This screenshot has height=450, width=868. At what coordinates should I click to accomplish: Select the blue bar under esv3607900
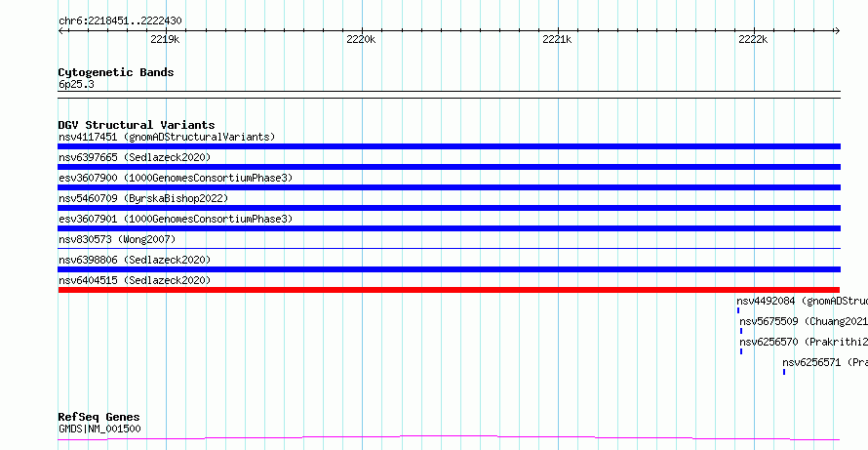[x=449, y=187]
